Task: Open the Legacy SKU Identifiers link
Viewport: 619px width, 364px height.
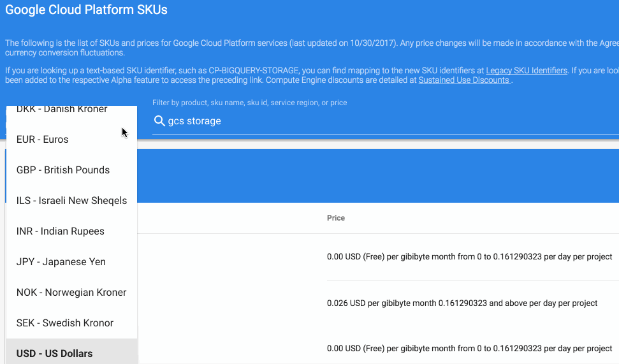Action: coord(526,71)
